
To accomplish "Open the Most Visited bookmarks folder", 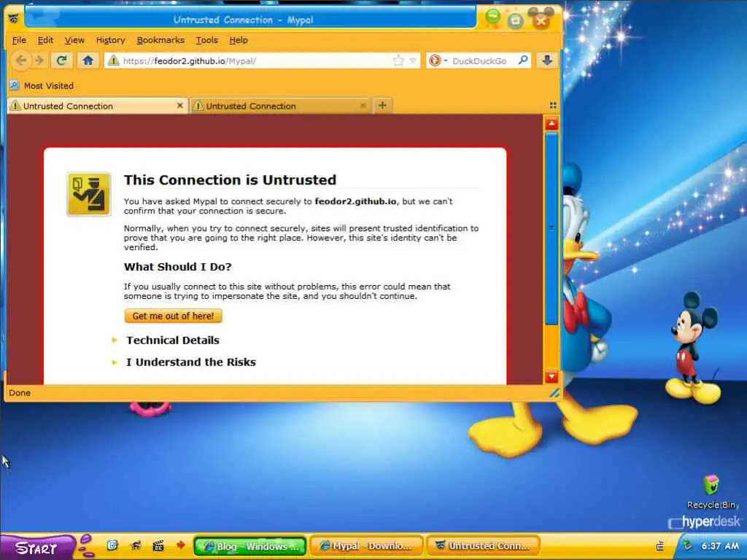I will [42, 86].
